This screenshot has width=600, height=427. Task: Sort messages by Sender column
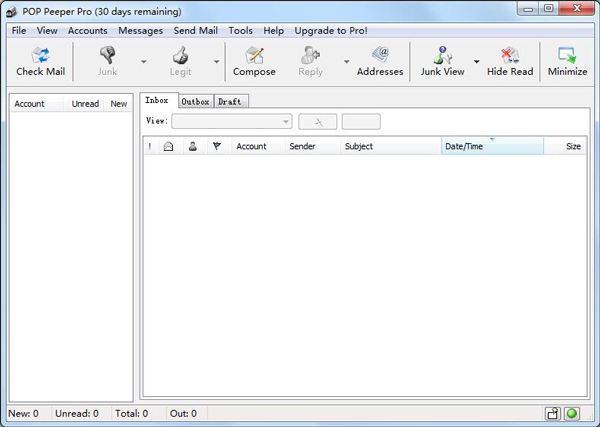pyautogui.click(x=313, y=146)
